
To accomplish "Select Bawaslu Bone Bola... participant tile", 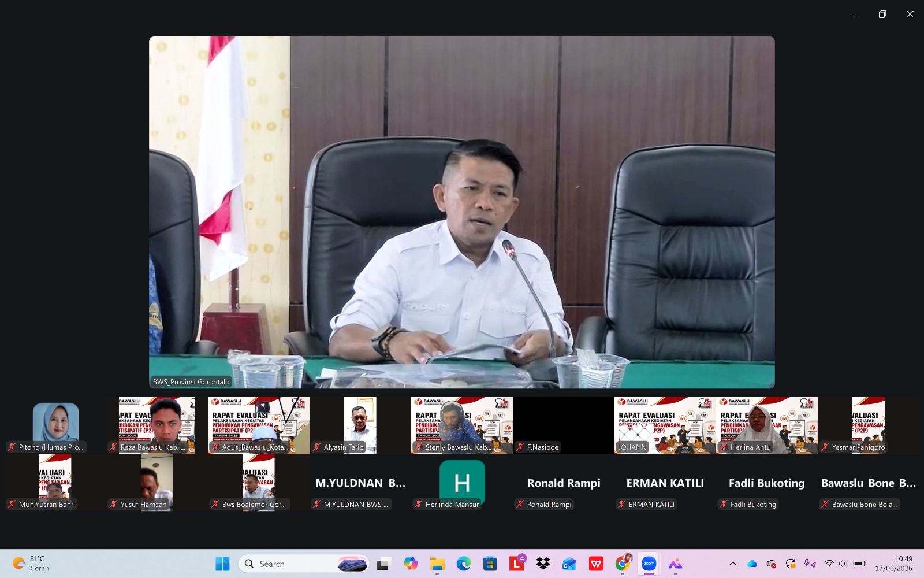I will 869,482.
